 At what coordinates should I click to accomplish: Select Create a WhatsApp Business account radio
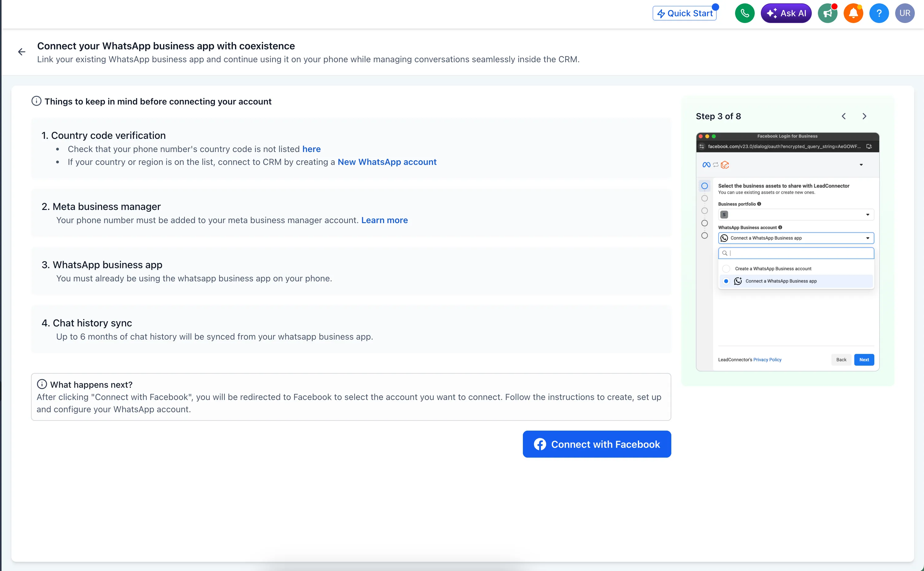pyautogui.click(x=726, y=269)
